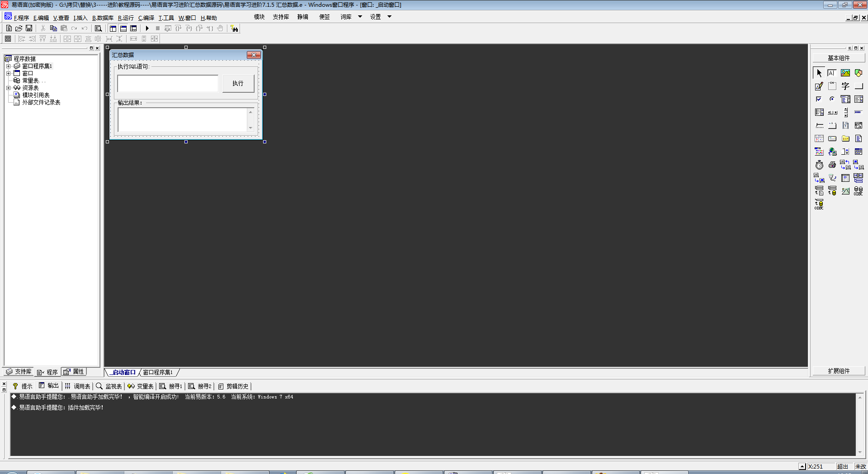Select the edit box component icon
Image resolution: width=868 pixels, height=474 pixels.
[832, 73]
